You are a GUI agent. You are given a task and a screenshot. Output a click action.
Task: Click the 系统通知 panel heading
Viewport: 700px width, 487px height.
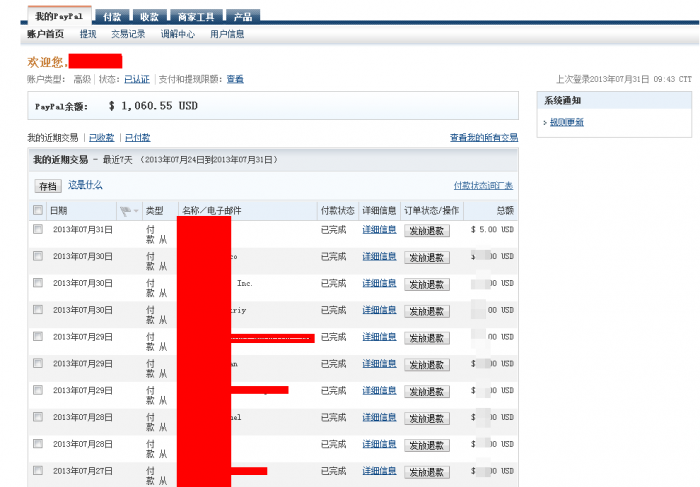[x=562, y=100]
